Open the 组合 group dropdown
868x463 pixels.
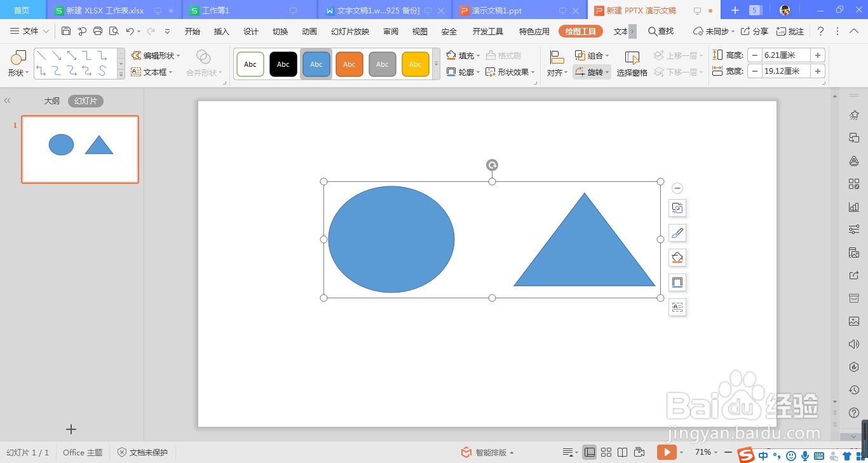click(592, 56)
